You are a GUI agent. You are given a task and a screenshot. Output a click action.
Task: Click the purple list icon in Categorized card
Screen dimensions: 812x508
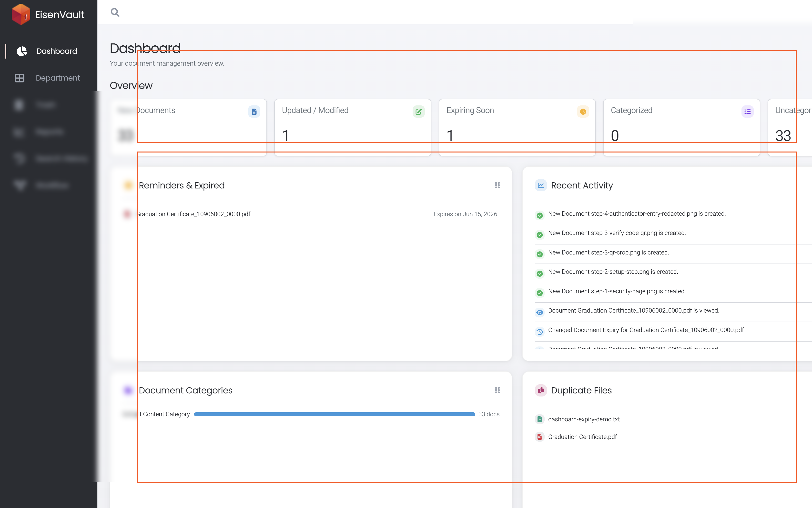pos(748,112)
